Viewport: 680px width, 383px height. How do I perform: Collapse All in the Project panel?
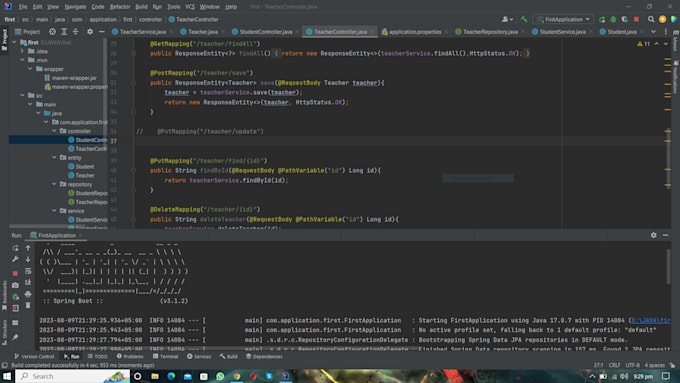tap(75, 32)
